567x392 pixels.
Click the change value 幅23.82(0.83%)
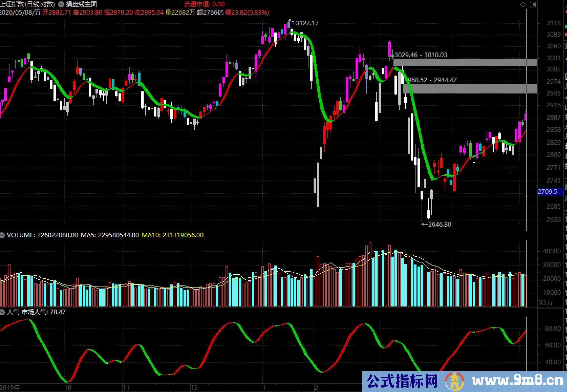(x=247, y=12)
